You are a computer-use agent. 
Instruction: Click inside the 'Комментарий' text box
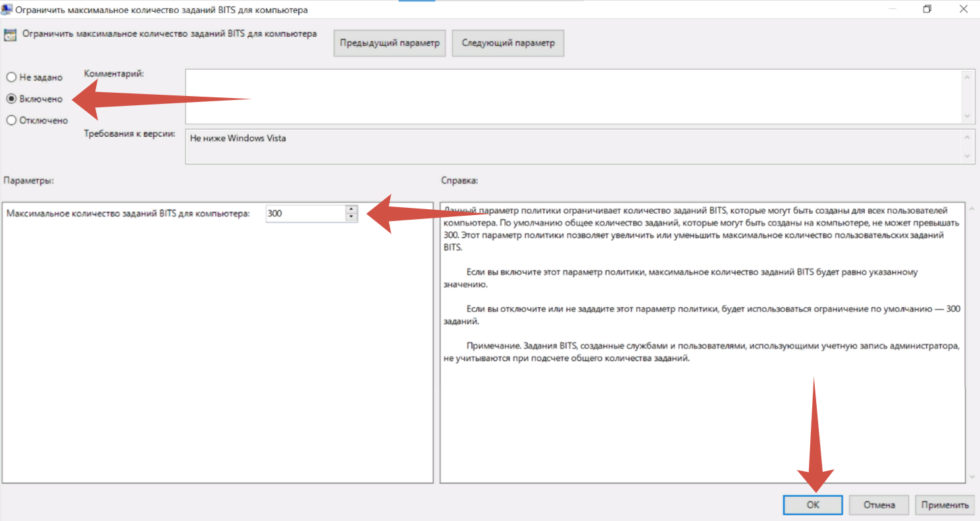click(x=573, y=97)
